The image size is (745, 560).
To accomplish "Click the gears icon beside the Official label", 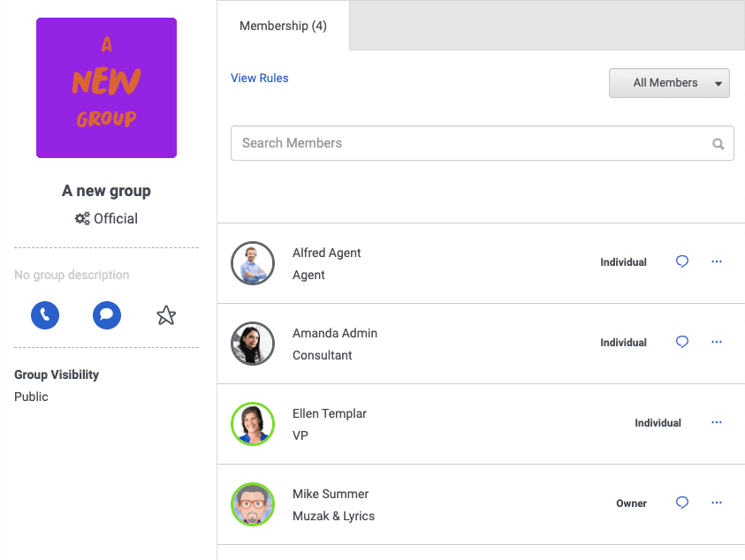I will click(x=82, y=218).
